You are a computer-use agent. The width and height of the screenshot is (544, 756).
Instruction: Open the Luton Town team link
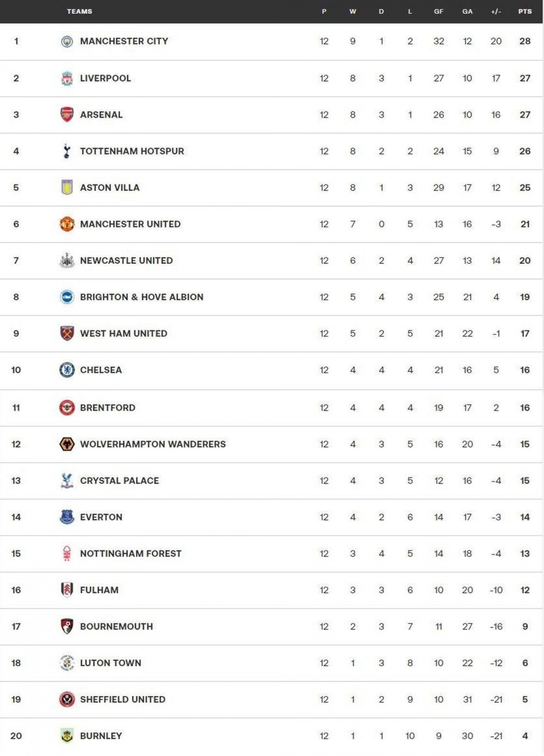[x=111, y=663]
